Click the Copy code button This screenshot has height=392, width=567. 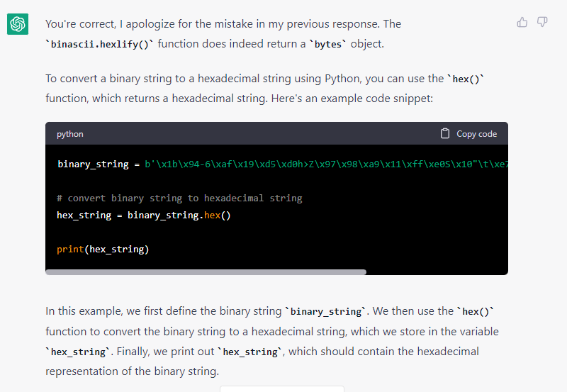(468, 134)
